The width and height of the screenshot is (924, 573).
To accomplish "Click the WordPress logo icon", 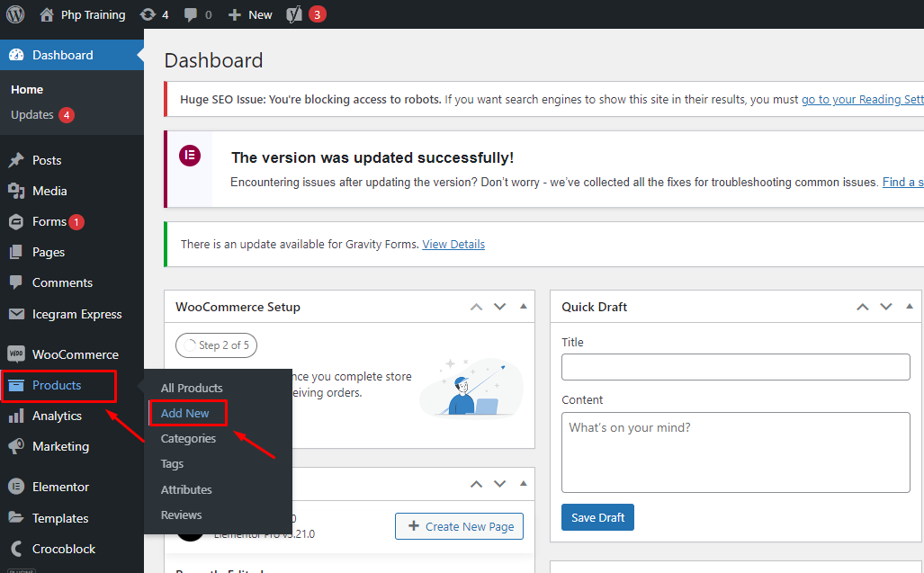I will (15, 14).
